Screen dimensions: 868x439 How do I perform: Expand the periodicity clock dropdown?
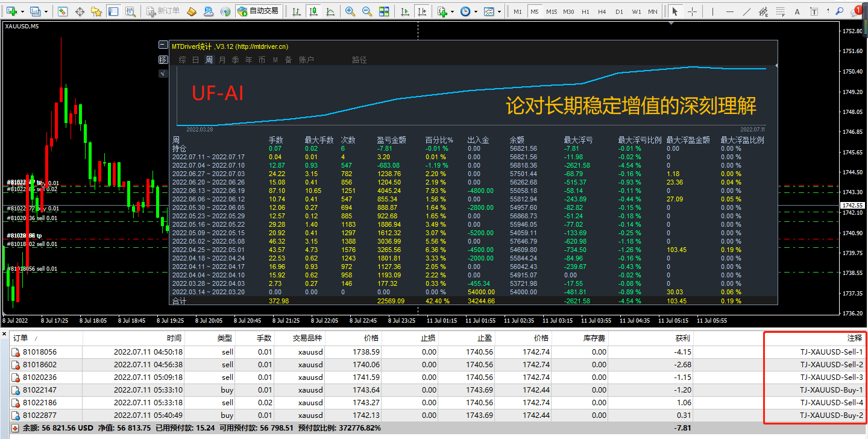(476, 11)
